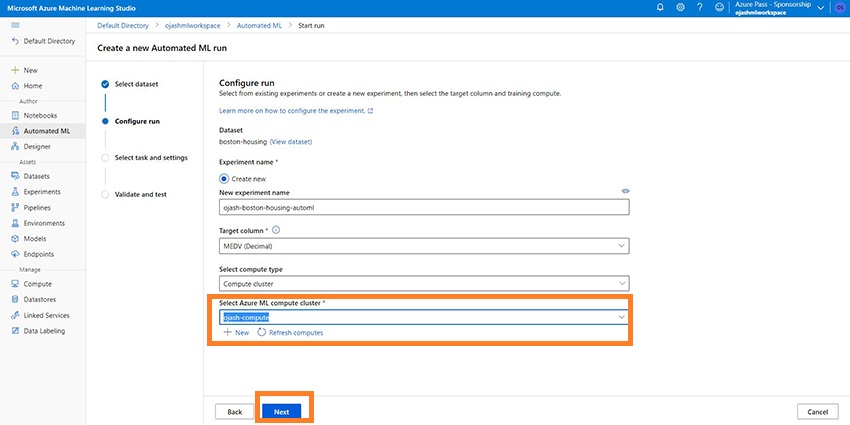Open the settings gear icon
This screenshot has width=850, height=425.
point(680,7)
